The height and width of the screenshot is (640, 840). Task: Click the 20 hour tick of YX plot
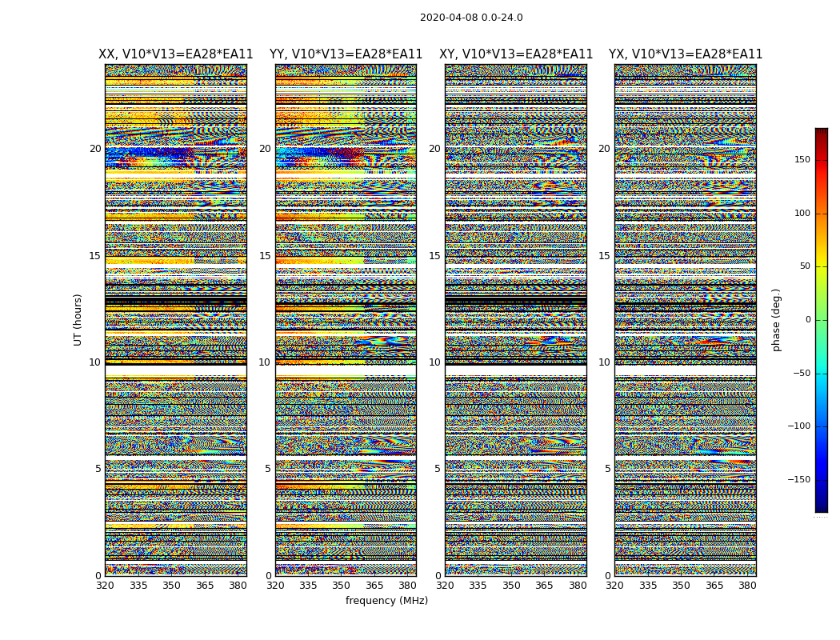click(604, 149)
